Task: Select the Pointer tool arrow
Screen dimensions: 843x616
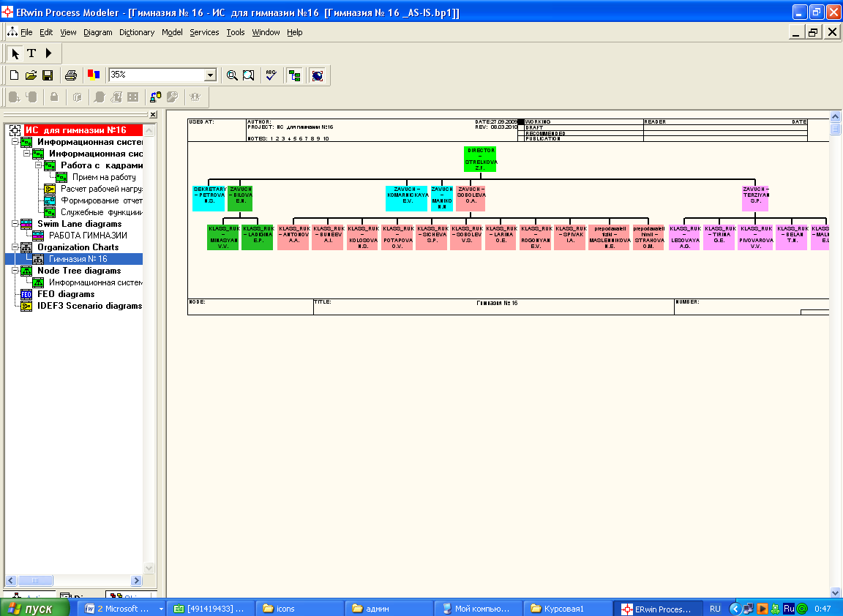Action: pyautogui.click(x=15, y=53)
